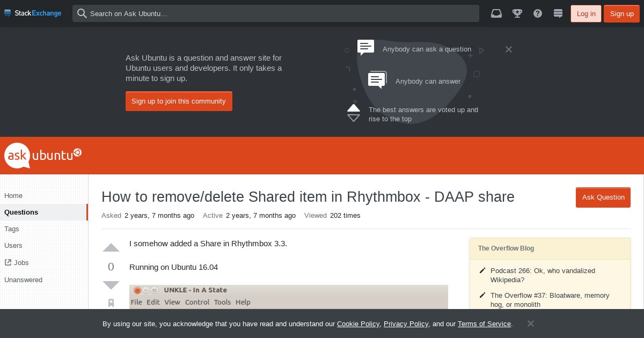Image resolution: width=644 pixels, height=338 pixels.
Task: Click the Rhythmbox screenshot image
Action: pos(289,297)
